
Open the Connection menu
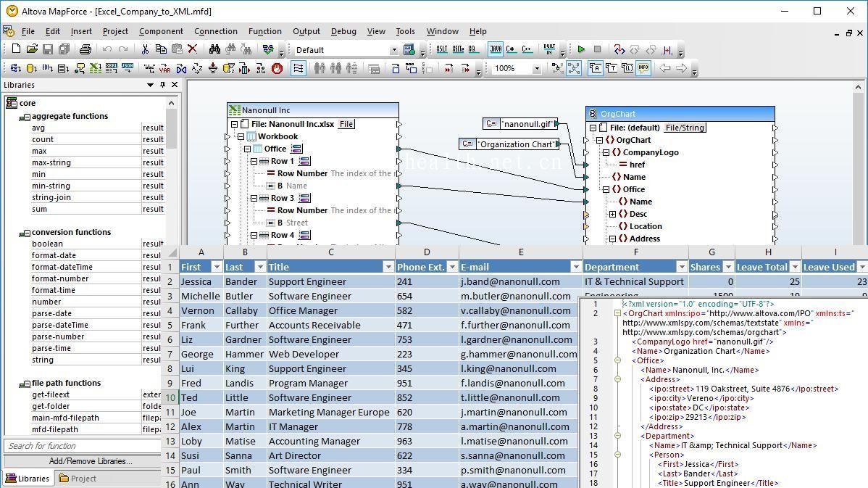click(216, 32)
